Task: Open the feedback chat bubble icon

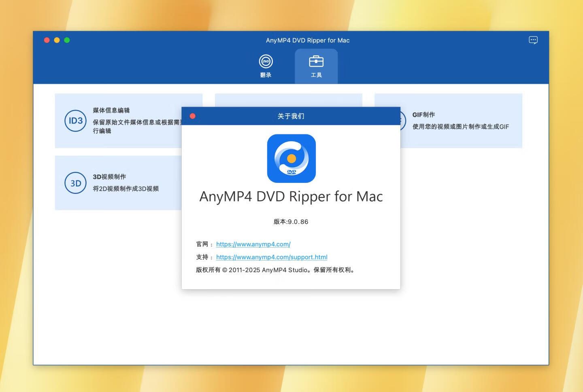Action: click(x=533, y=40)
